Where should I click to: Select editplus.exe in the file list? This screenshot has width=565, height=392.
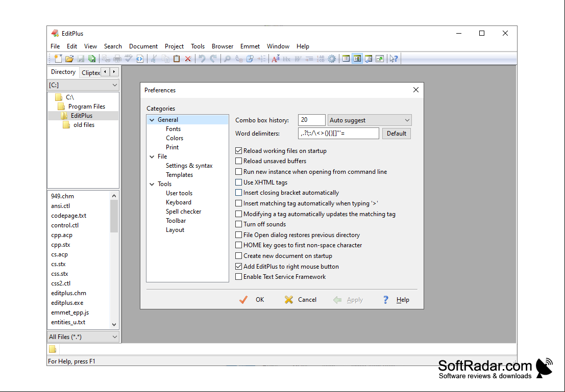[x=67, y=303]
